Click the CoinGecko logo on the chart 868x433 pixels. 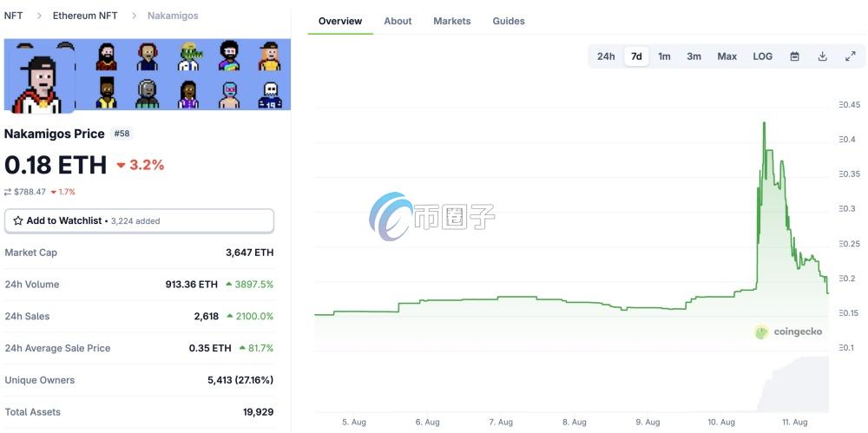[789, 331]
